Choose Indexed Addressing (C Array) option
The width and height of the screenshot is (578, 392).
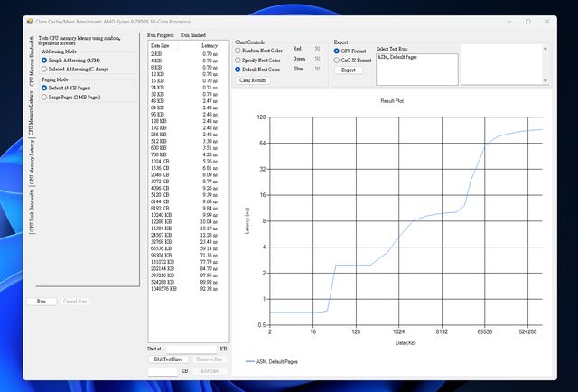click(x=45, y=67)
